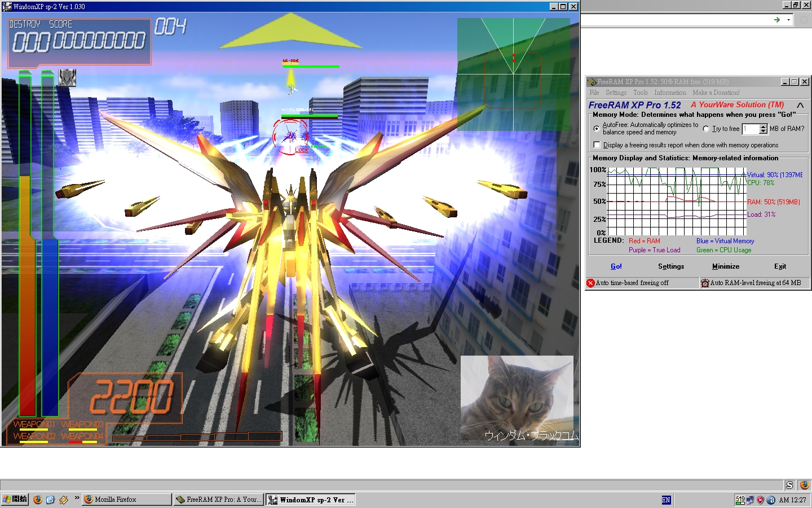Click the 2200 armor value readout
812x508 pixels.
(x=132, y=397)
